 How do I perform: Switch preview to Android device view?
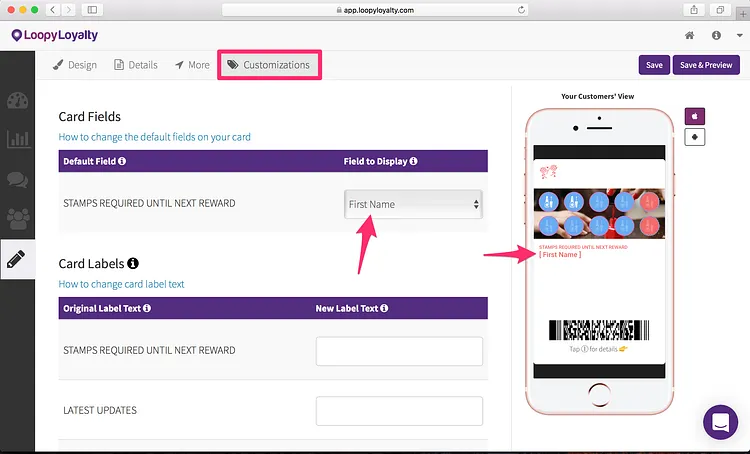[x=695, y=137]
